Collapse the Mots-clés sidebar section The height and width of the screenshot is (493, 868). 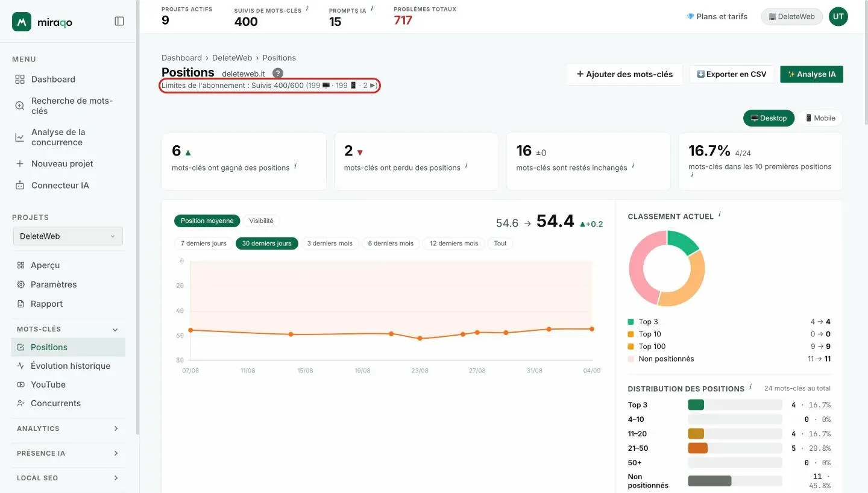click(115, 330)
